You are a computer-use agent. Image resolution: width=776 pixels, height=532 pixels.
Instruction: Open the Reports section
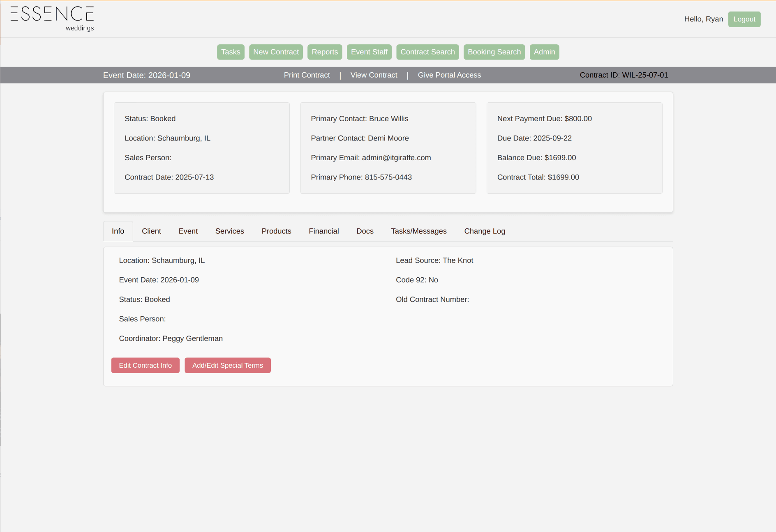(325, 52)
